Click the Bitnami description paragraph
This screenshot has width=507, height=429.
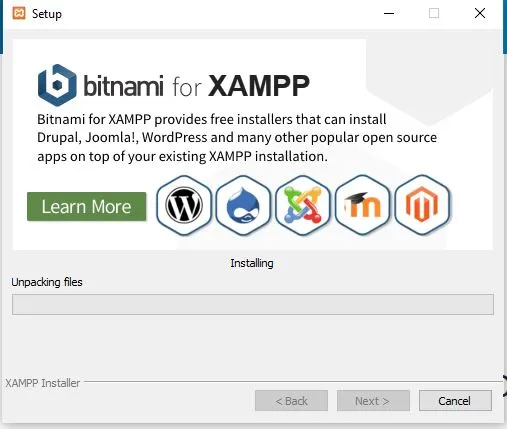(237, 138)
